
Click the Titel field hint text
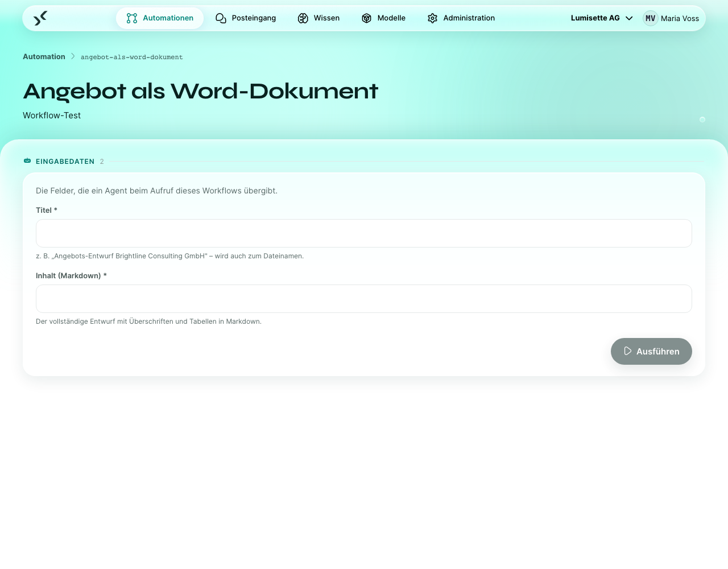tap(169, 256)
